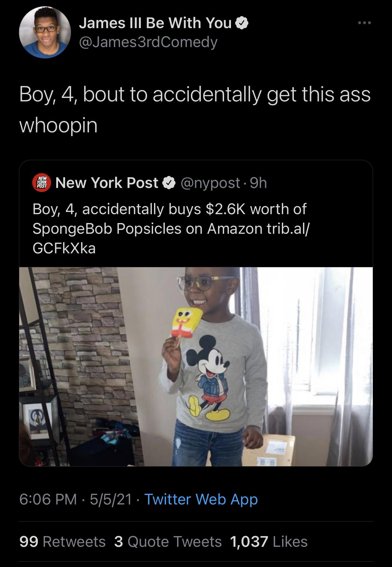View the 99 Retweets list
The image size is (392, 567).
62,541
